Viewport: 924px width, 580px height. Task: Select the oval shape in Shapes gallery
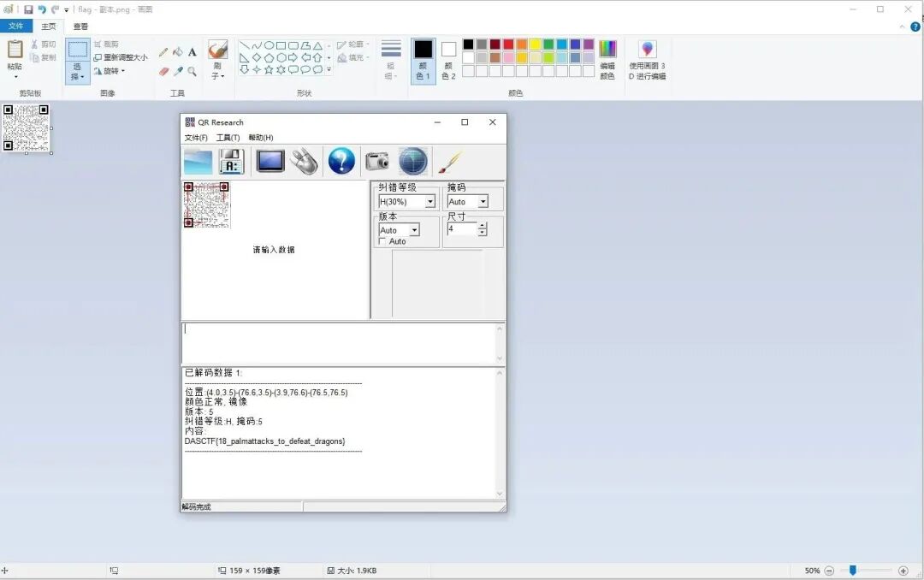click(x=269, y=45)
